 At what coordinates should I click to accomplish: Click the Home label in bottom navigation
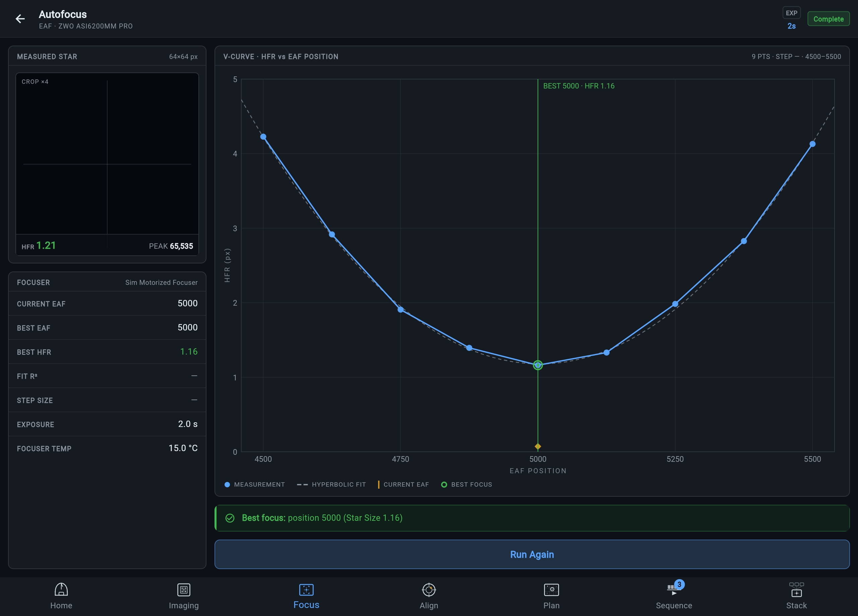click(61, 605)
